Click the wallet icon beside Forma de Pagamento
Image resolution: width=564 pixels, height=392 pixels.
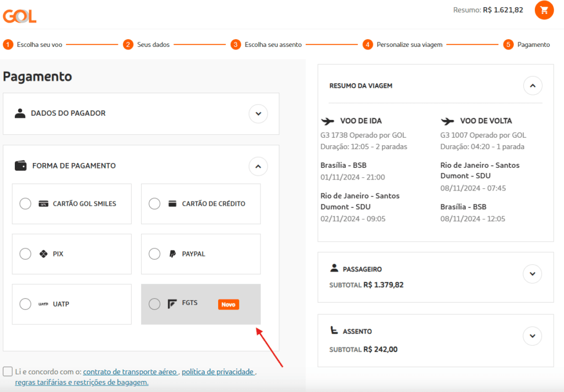click(x=20, y=166)
